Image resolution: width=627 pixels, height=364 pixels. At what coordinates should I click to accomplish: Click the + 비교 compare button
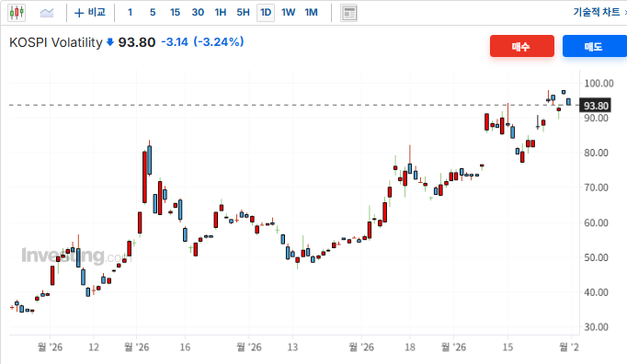(x=90, y=12)
